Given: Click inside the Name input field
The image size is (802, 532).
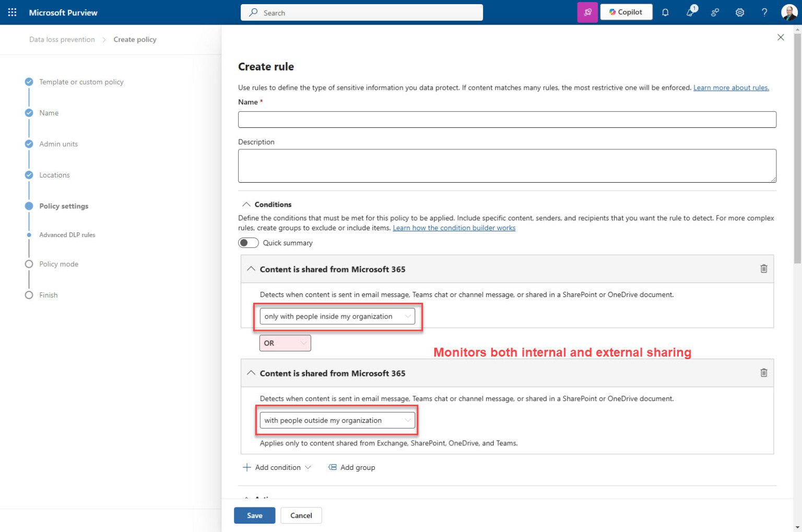Looking at the screenshot, I should pos(506,119).
